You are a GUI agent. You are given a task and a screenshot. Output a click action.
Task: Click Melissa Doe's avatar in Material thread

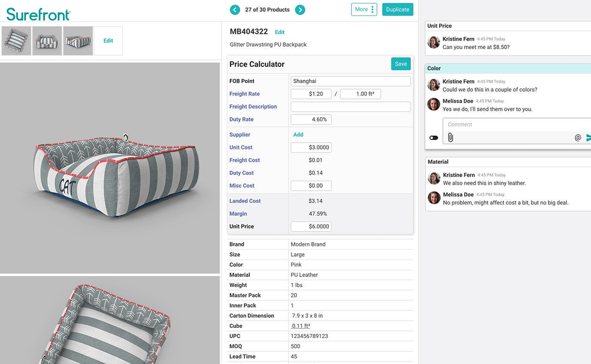(x=434, y=198)
